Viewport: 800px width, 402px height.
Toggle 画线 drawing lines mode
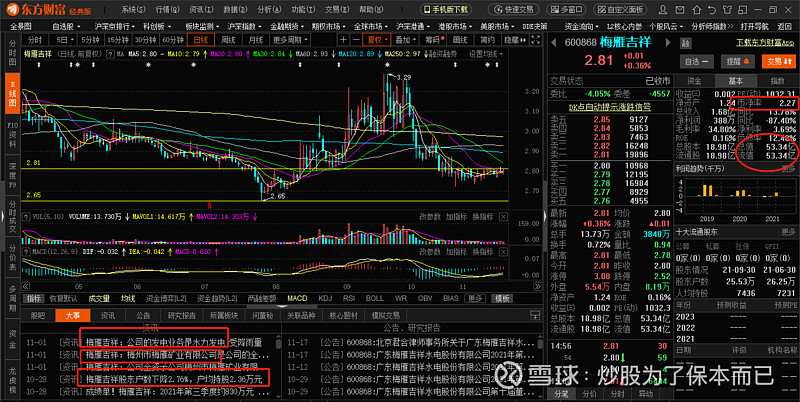pyautogui.click(x=460, y=40)
